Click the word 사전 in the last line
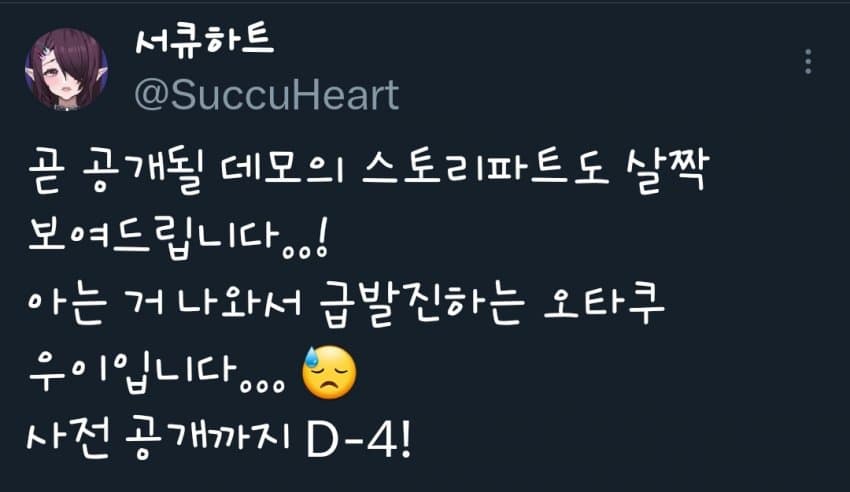The height and width of the screenshot is (492, 850). pos(68,437)
